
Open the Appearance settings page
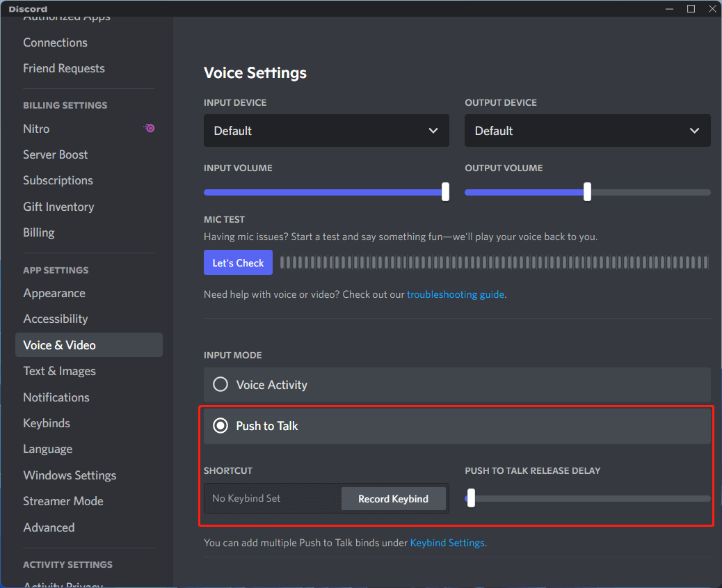tap(54, 293)
